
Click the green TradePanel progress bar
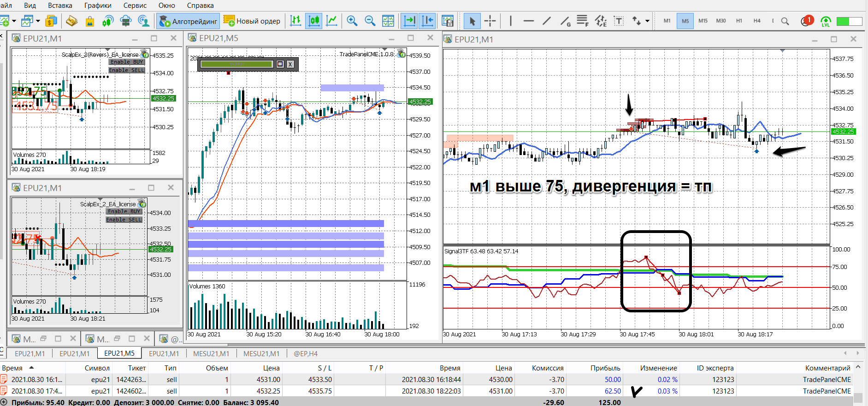point(237,64)
